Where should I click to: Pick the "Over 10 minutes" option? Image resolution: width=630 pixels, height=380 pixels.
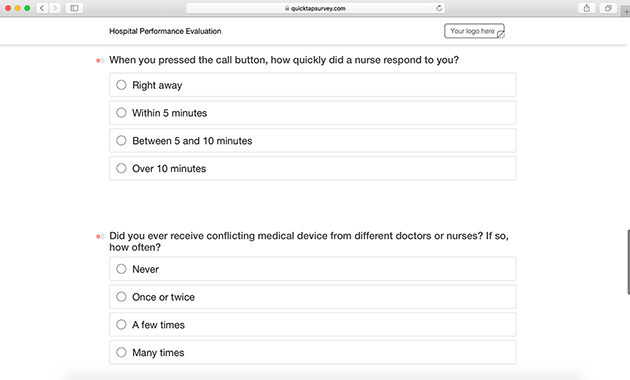(x=313, y=168)
